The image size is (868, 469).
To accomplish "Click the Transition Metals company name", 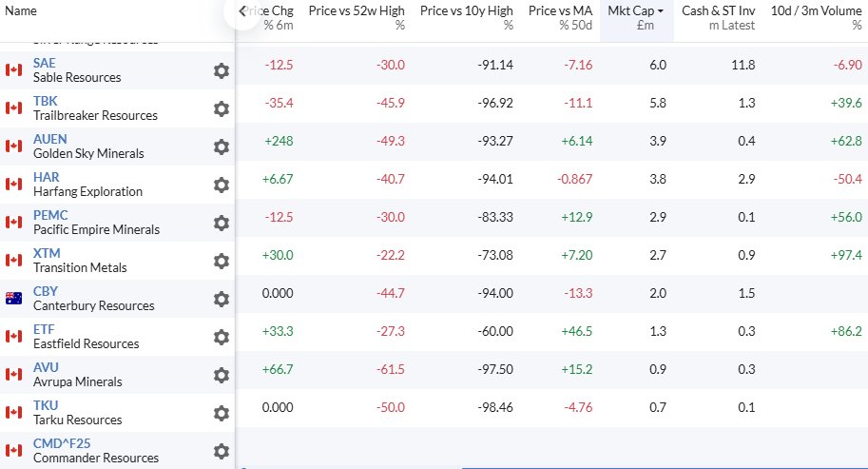I will 80,268.
